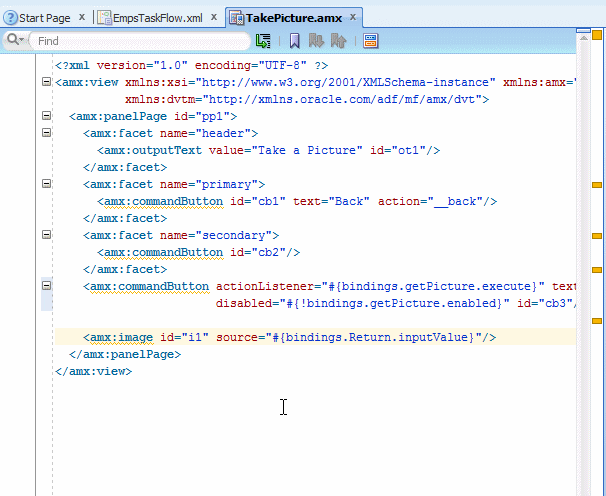Click the "__back" action value
606x496 pixels.
(455, 201)
